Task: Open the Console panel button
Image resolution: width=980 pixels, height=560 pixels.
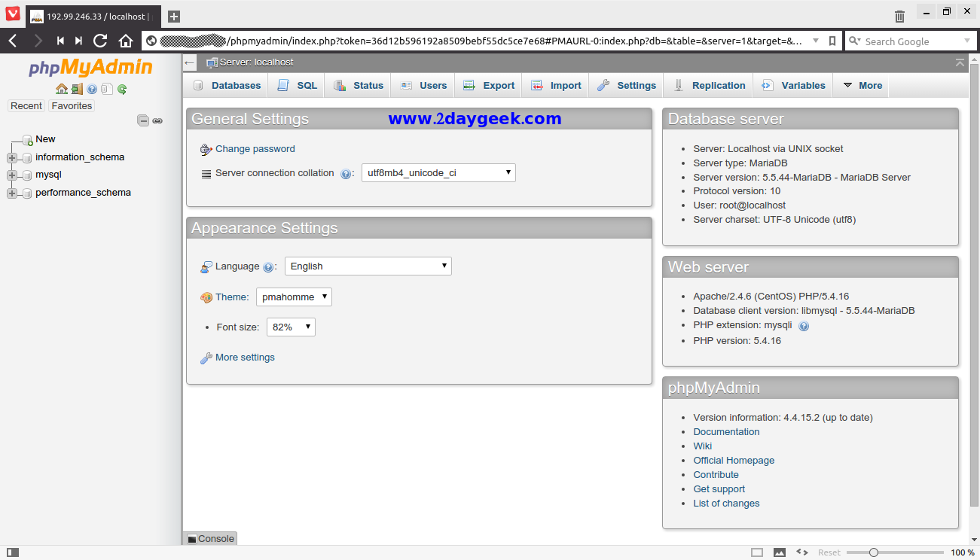Action: click(x=211, y=538)
